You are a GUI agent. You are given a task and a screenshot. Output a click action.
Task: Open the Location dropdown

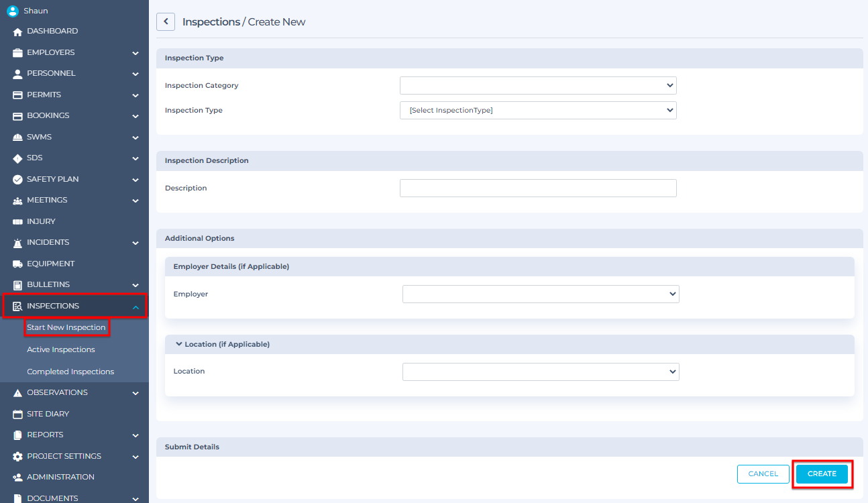[541, 372]
